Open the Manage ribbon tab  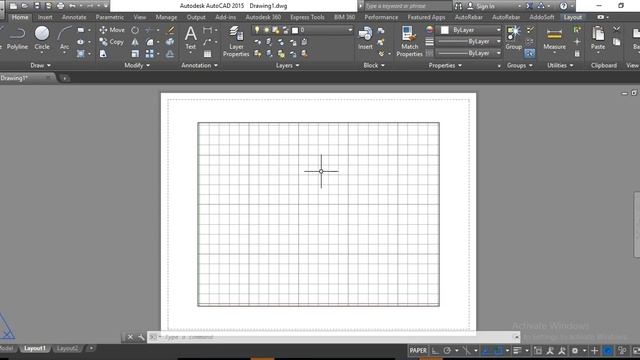[166, 17]
